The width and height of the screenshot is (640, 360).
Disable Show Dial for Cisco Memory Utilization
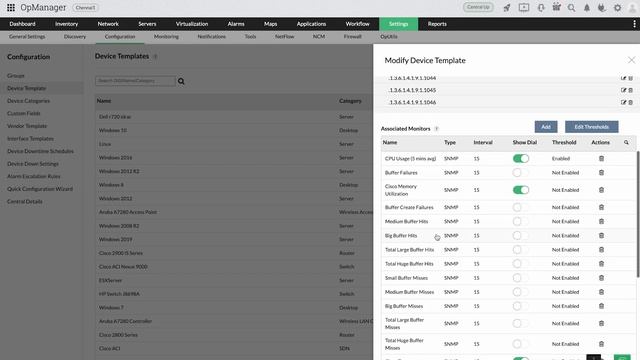pos(521,190)
